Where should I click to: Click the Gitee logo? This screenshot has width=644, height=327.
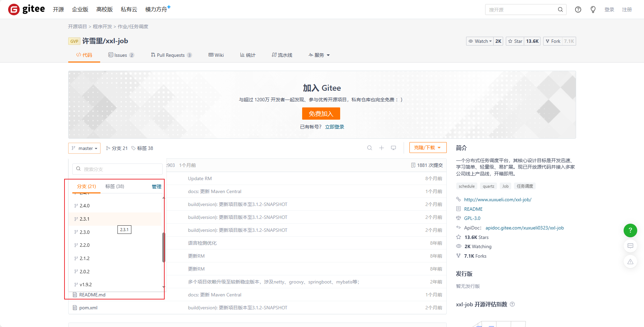click(x=26, y=9)
